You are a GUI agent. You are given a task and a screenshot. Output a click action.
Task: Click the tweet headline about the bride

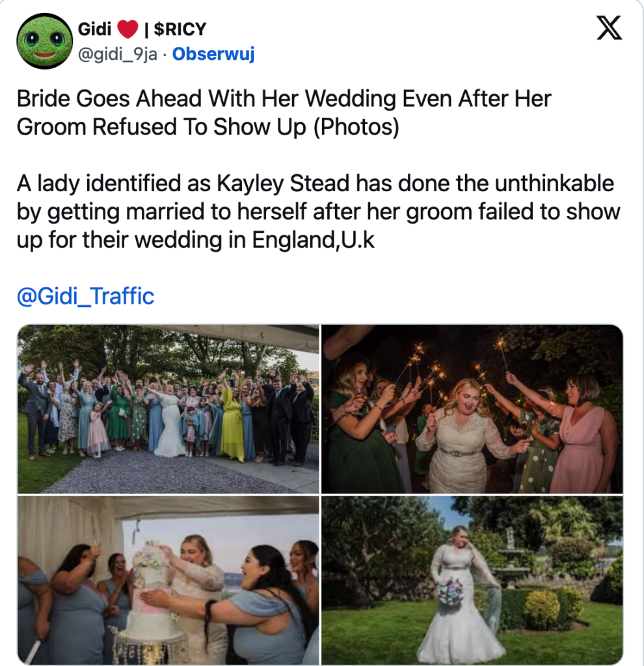click(x=284, y=113)
